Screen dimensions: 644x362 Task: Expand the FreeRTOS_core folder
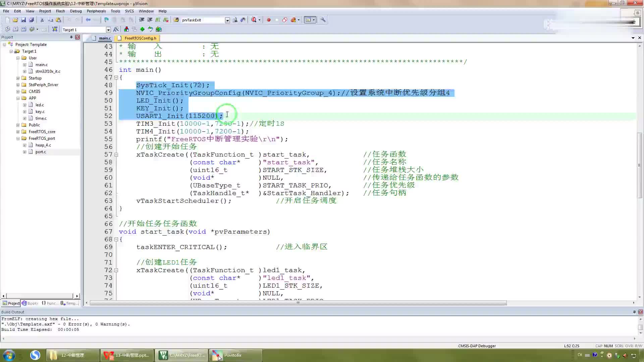[18, 132]
